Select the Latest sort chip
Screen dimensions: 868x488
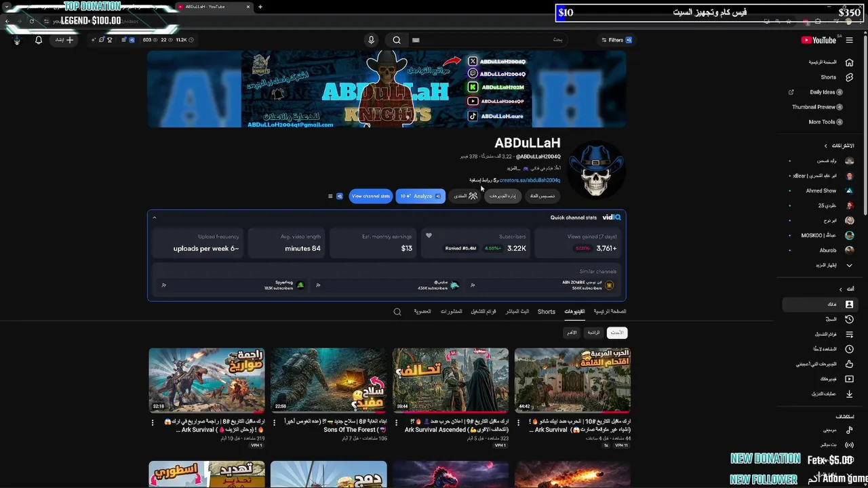(x=617, y=333)
